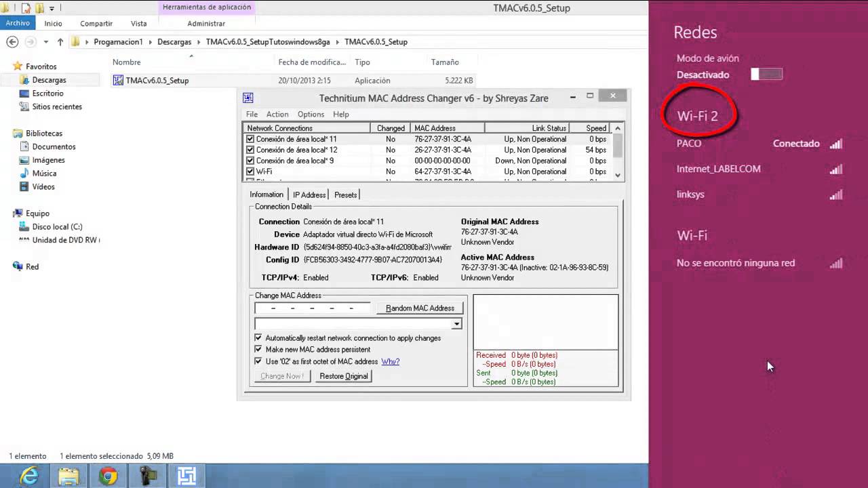Select Vídeos library in the sidebar
The image size is (868, 488).
(43, 186)
